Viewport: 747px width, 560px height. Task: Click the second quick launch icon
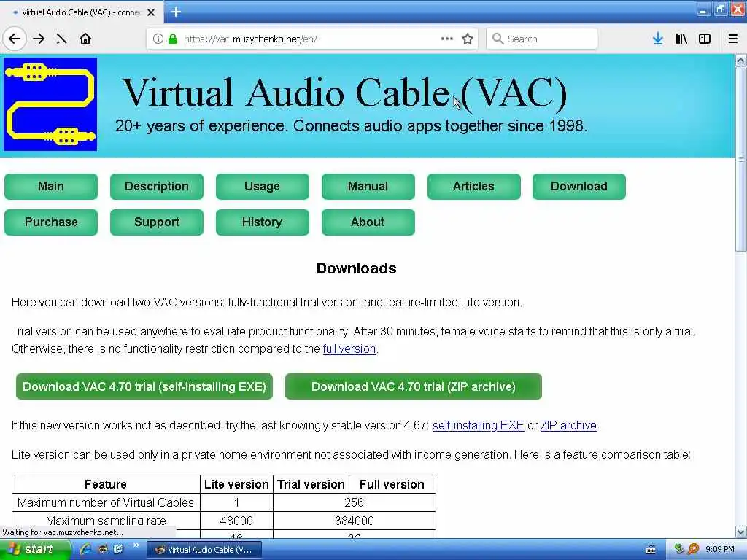pyautogui.click(x=102, y=549)
